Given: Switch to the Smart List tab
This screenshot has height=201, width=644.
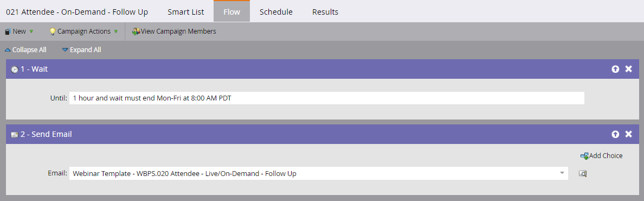Looking at the screenshot, I should [185, 12].
